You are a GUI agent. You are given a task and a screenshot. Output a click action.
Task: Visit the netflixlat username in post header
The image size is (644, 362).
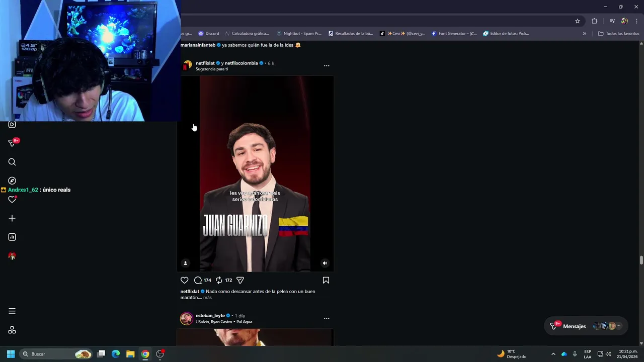[205, 63]
